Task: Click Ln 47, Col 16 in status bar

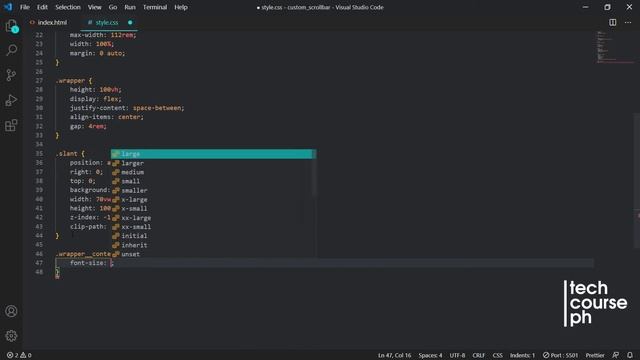Action: (394, 356)
